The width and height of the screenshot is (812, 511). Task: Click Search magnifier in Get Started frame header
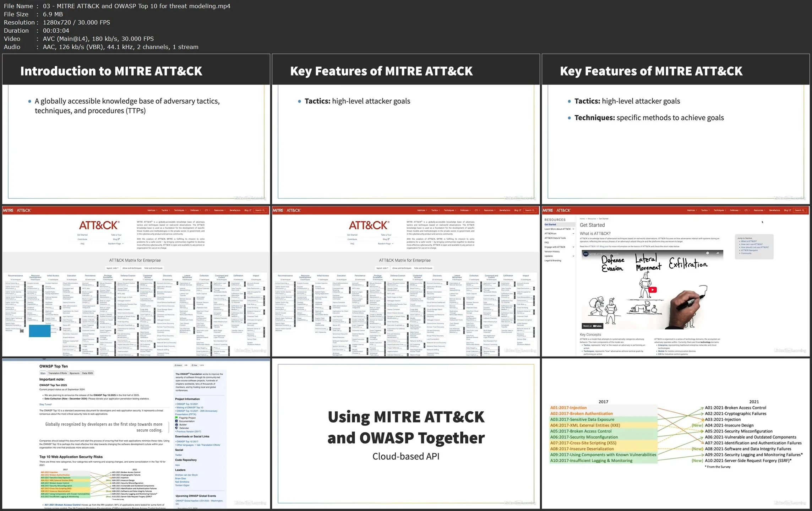pos(803,210)
